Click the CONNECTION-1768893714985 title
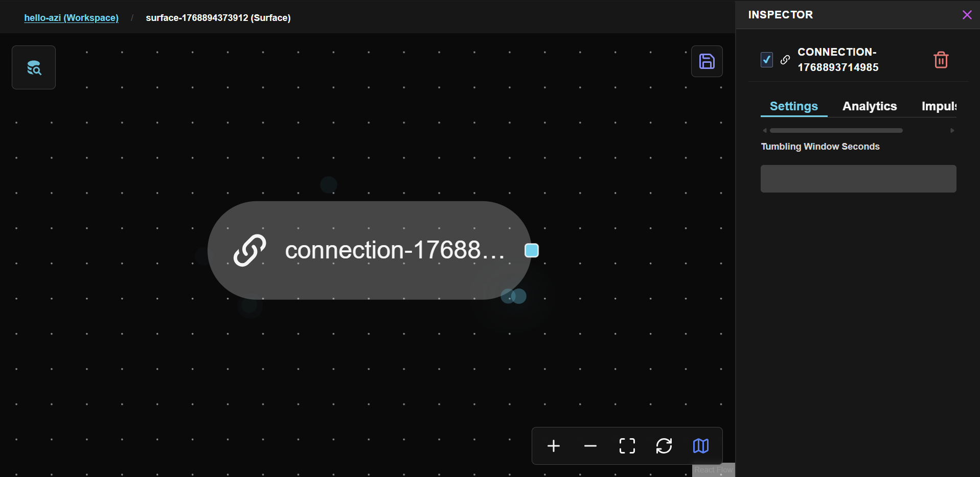 (838, 60)
